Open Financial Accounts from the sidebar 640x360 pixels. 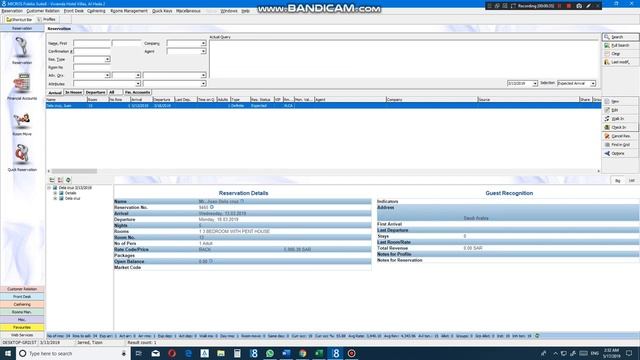(22, 87)
